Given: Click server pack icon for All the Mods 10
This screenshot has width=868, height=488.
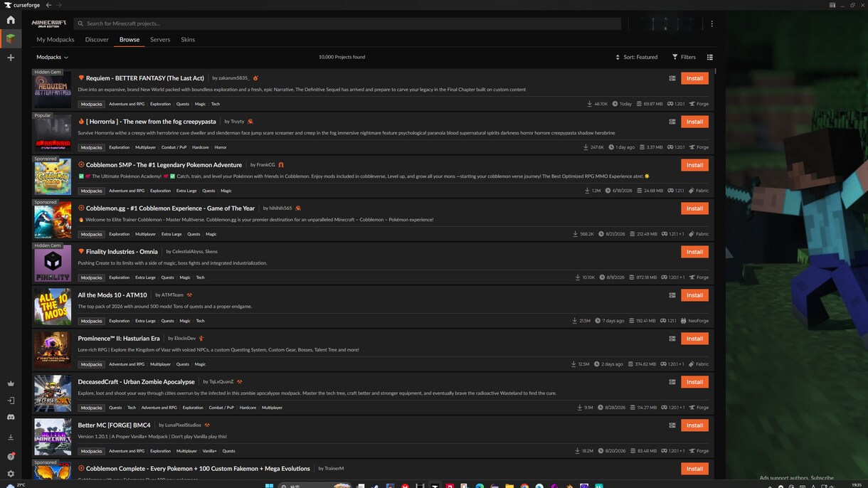Looking at the screenshot, I should (672, 295).
